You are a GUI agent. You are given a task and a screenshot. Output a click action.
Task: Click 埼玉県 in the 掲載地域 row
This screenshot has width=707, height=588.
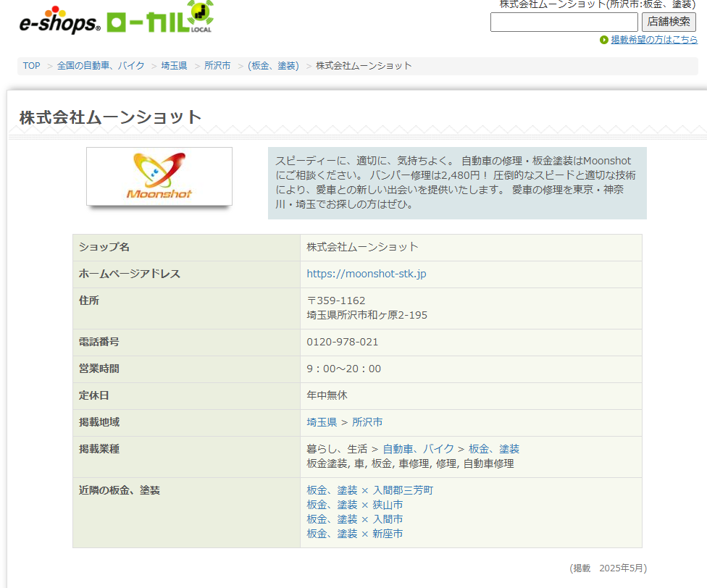(322, 422)
